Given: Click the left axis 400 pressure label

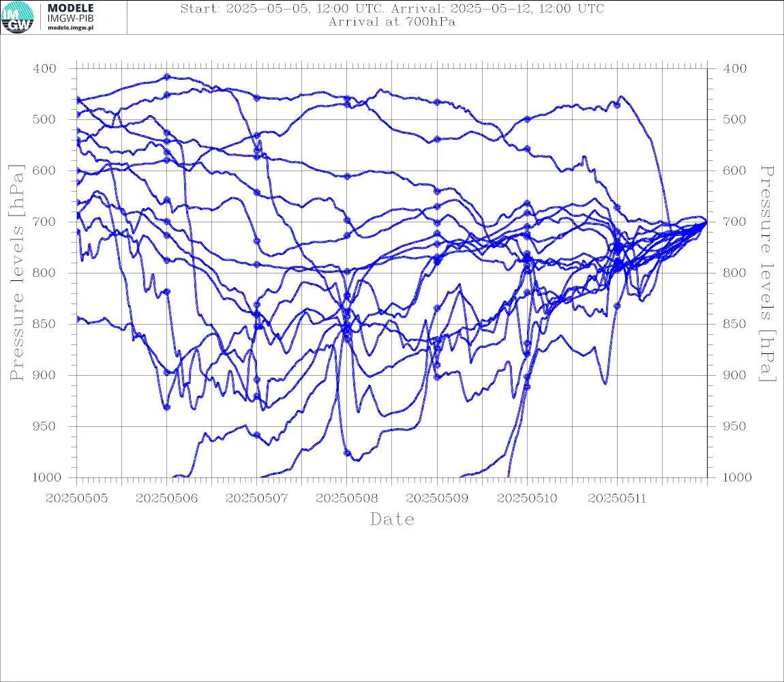Looking at the screenshot, I should 44,69.
